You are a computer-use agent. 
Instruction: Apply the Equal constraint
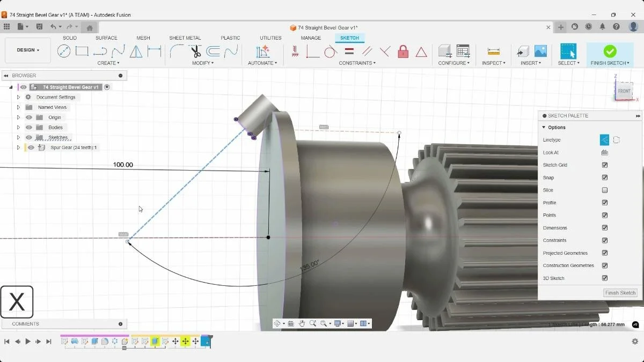click(x=349, y=51)
